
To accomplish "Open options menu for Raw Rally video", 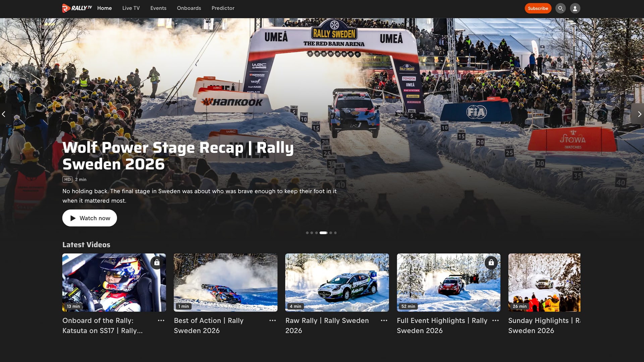I will click(x=384, y=321).
